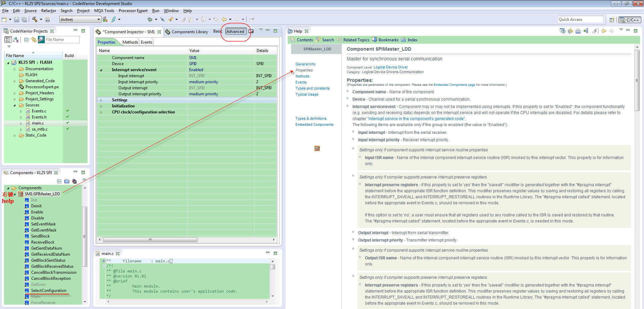Viewport: 644px width, 309px height.
Task: Toggle the Init method in the Components tree
Action: coord(27,200)
